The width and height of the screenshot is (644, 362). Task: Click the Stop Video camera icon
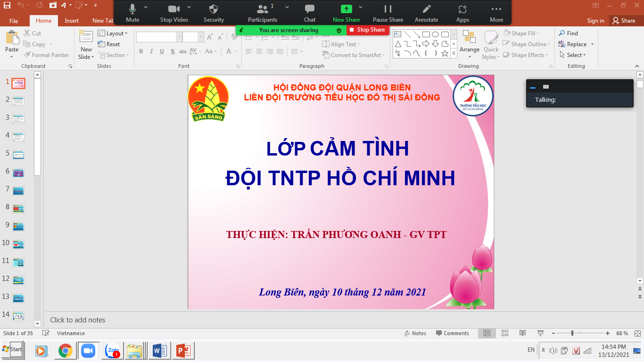(174, 9)
